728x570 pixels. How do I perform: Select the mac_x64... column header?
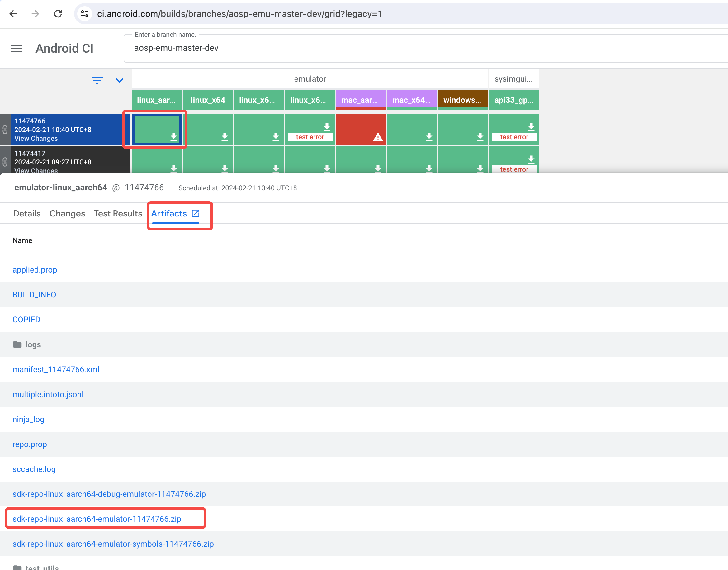tap(412, 100)
